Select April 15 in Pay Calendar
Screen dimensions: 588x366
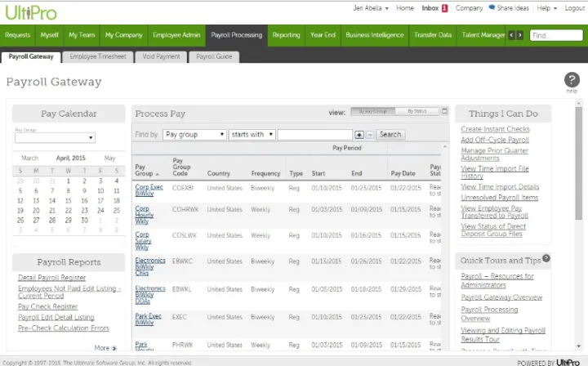69,201
